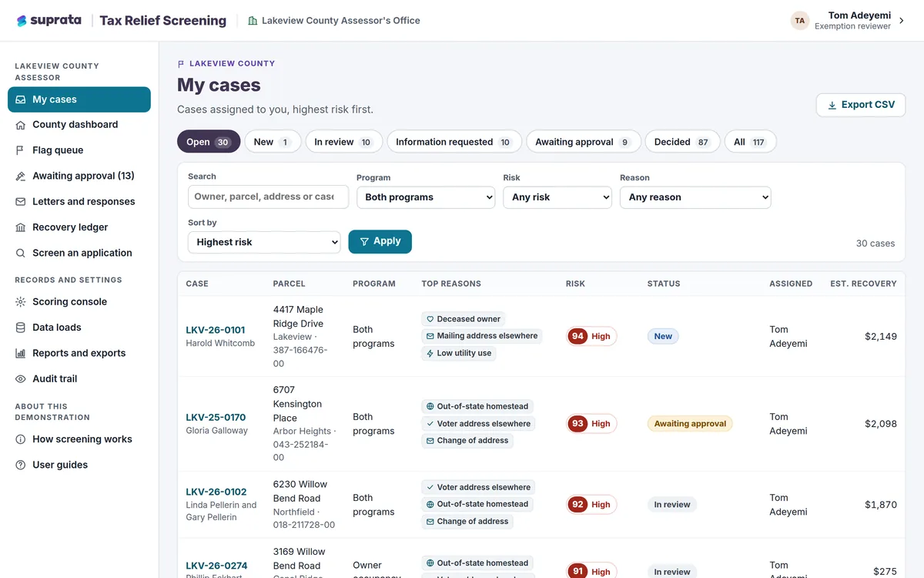Click the User guides help icon

click(x=21, y=465)
